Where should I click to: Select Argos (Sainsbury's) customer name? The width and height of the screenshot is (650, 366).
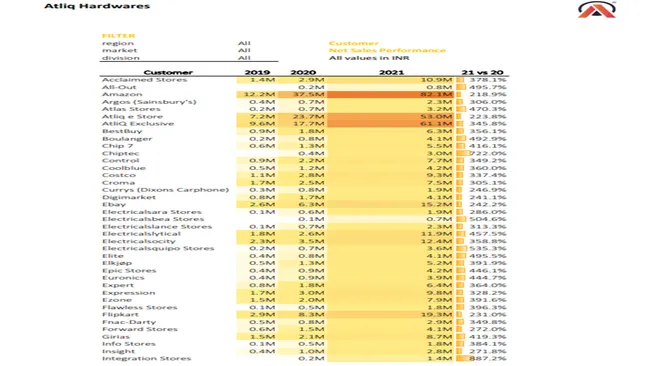click(x=149, y=102)
